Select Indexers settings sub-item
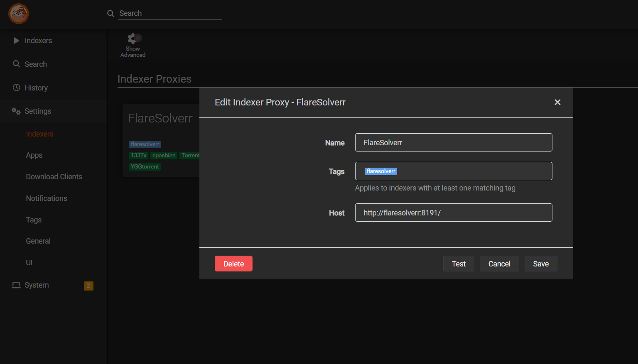Viewport: 638px width, 364px height. tap(39, 134)
